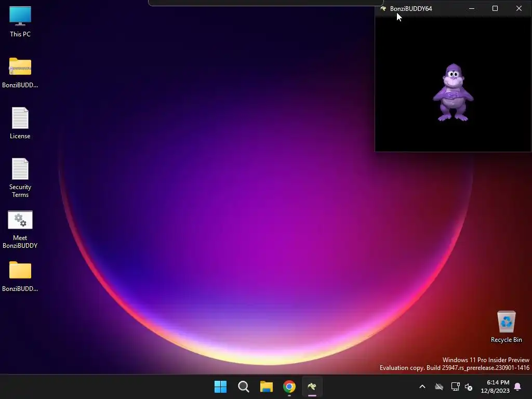Image resolution: width=532 pixels, height=399 pixels.
Task: Click the BonziBUDDY64 window title icon
Action: click(x=383, y=8)
